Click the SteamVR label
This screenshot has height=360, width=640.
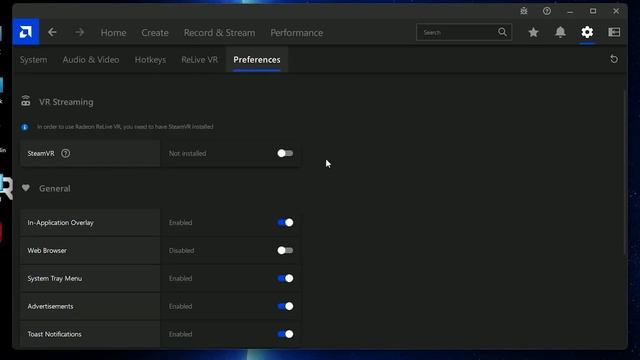point(41,153)
